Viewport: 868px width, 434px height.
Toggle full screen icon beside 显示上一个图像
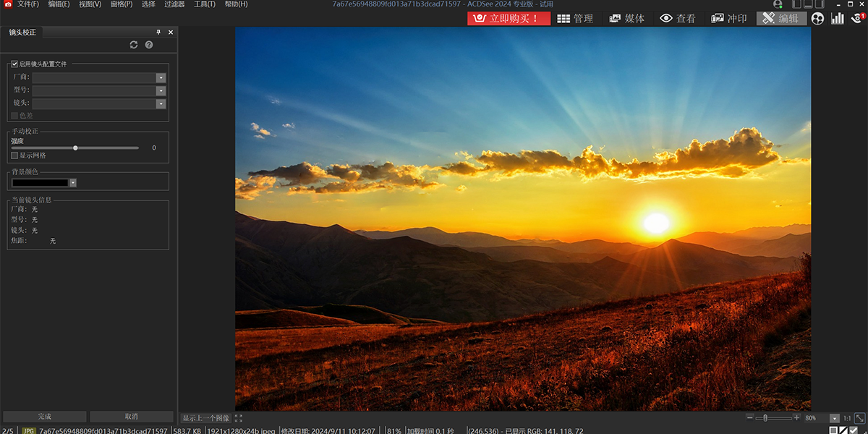pos(239,418)
